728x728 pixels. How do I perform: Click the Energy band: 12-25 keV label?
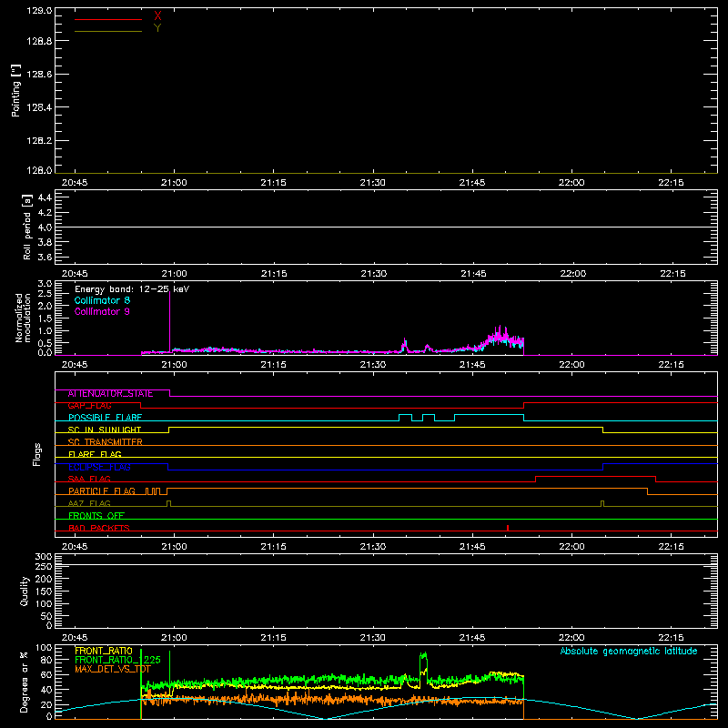point(132,289)
